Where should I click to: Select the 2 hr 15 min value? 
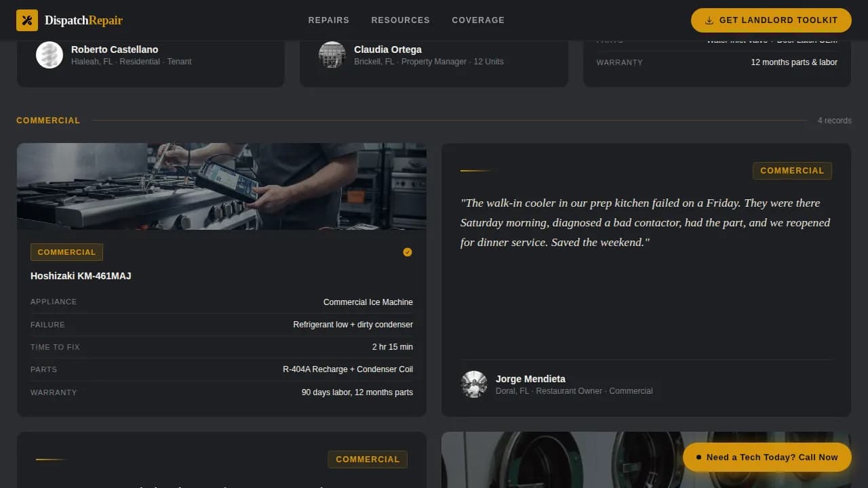[393, 347]
